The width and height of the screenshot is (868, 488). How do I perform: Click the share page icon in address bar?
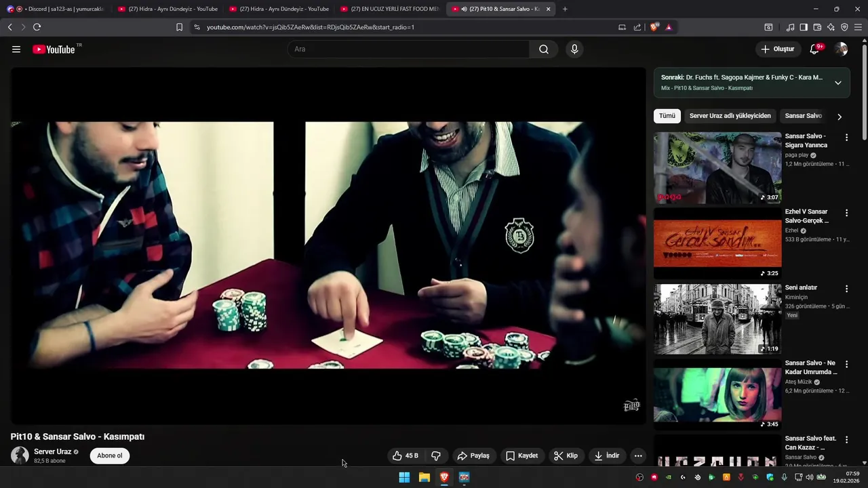[x=637, y=27]
